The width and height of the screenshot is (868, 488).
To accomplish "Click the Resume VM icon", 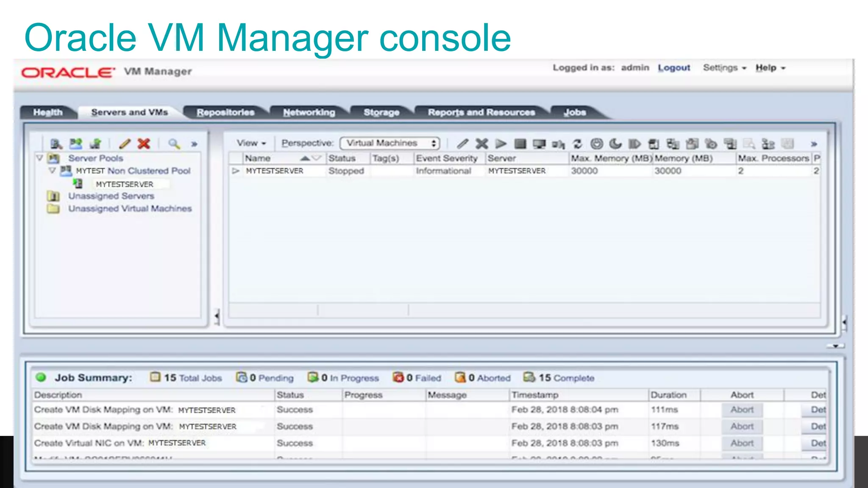I will pos(634,144).
